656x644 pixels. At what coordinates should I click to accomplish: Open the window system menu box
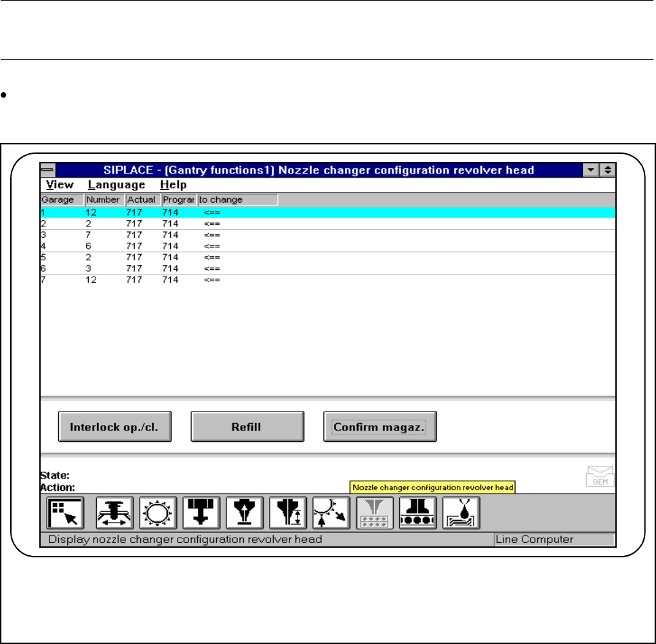point(47,170)
